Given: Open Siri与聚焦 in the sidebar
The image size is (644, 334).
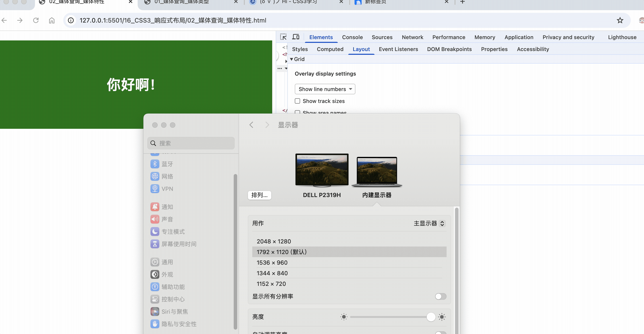Looking at the screenshot, I should 174,311.
